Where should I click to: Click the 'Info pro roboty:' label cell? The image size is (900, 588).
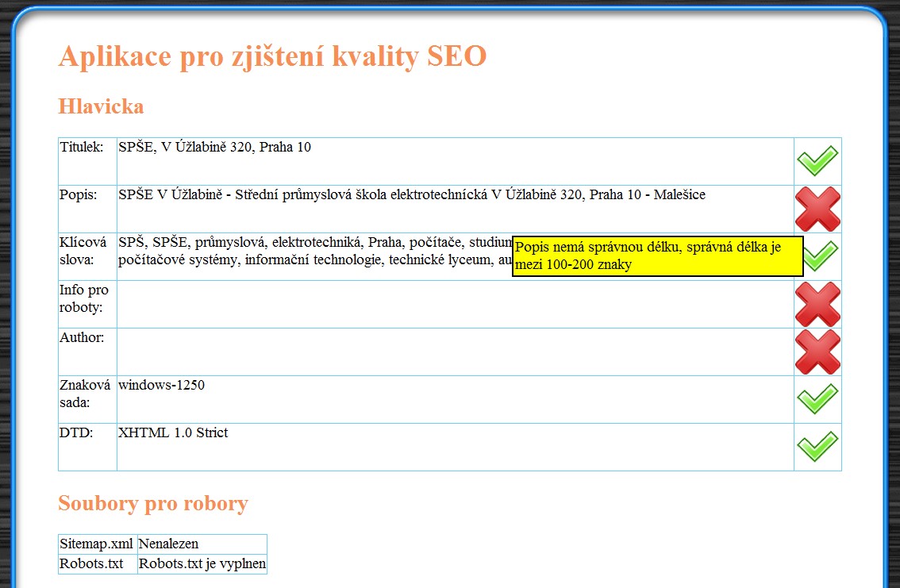(x=87, y=304)
